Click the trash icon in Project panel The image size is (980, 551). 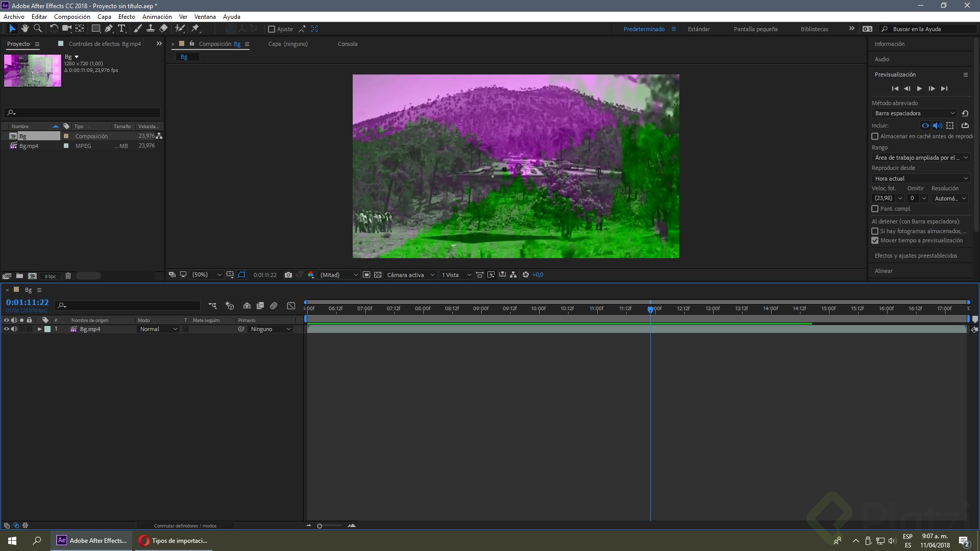[68, 276]
